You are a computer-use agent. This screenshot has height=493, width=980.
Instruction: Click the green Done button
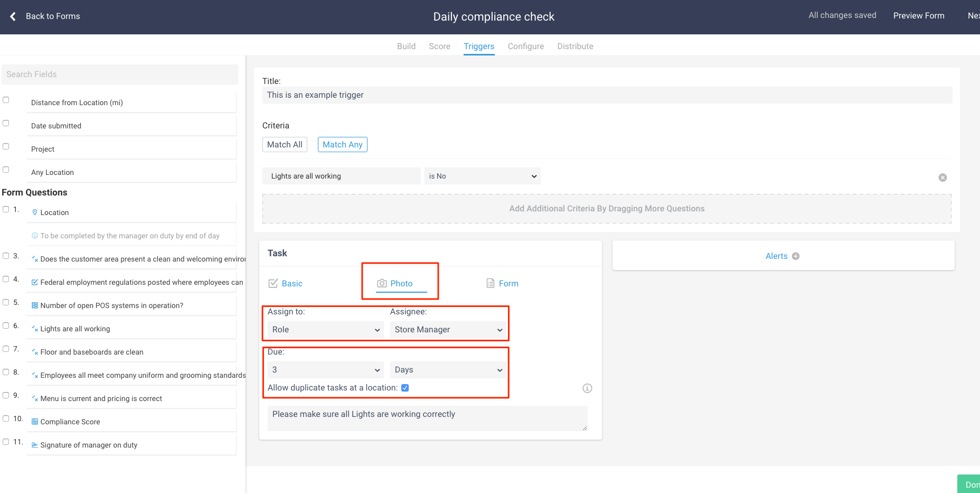[x=969, y=484]
